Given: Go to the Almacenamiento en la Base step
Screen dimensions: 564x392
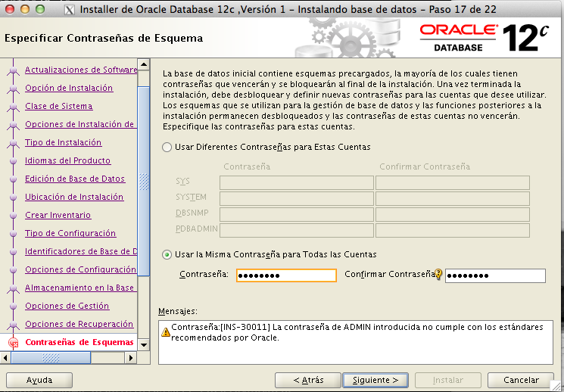Looking at the screenshot, I should [x=79, y=288].
